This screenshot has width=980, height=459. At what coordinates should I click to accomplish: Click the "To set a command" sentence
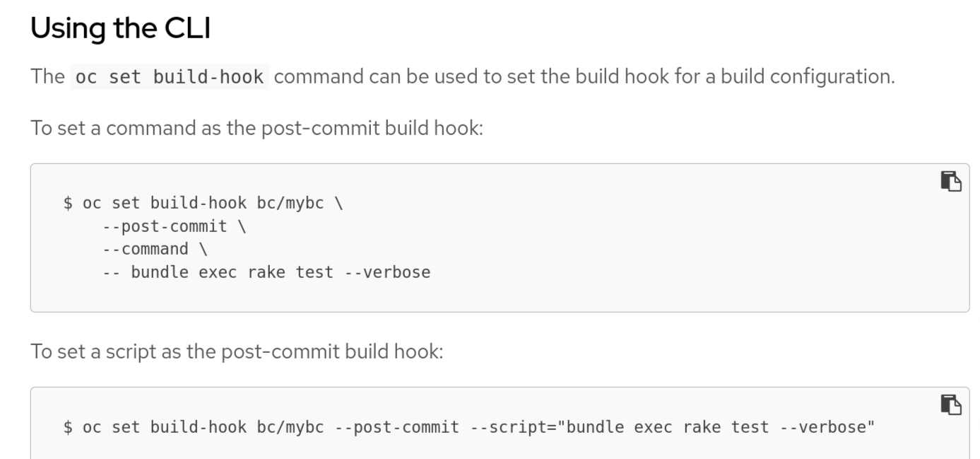point(256,128)
